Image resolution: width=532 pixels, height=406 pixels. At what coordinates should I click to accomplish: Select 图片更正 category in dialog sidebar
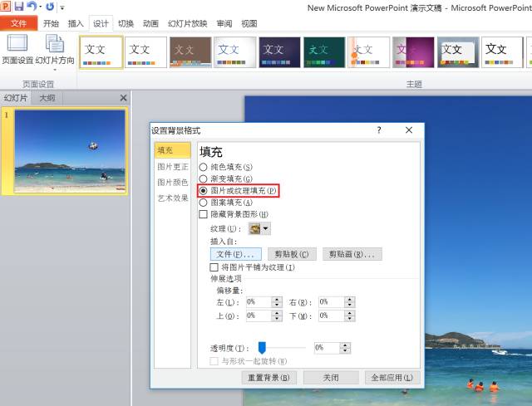click(172, 166)
